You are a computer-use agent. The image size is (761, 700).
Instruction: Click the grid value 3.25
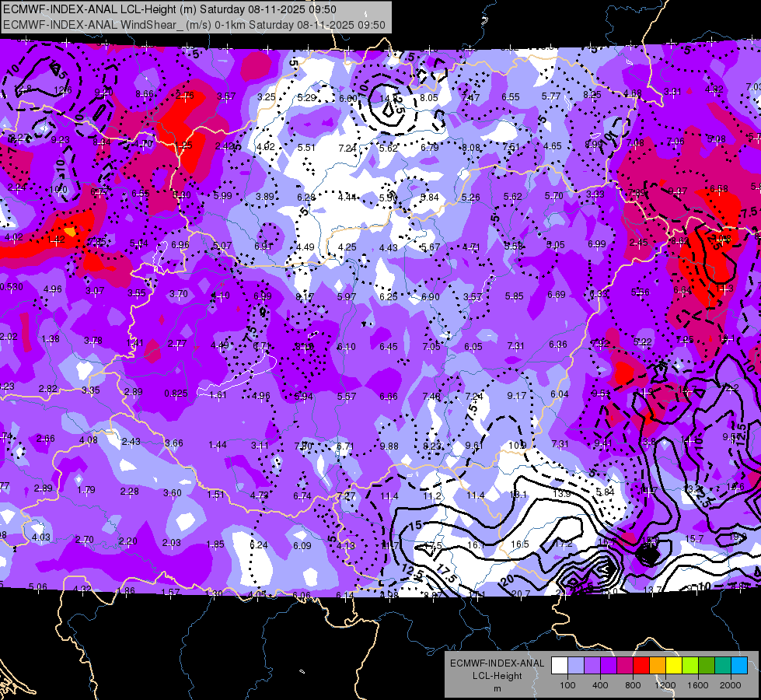point(267,96)
